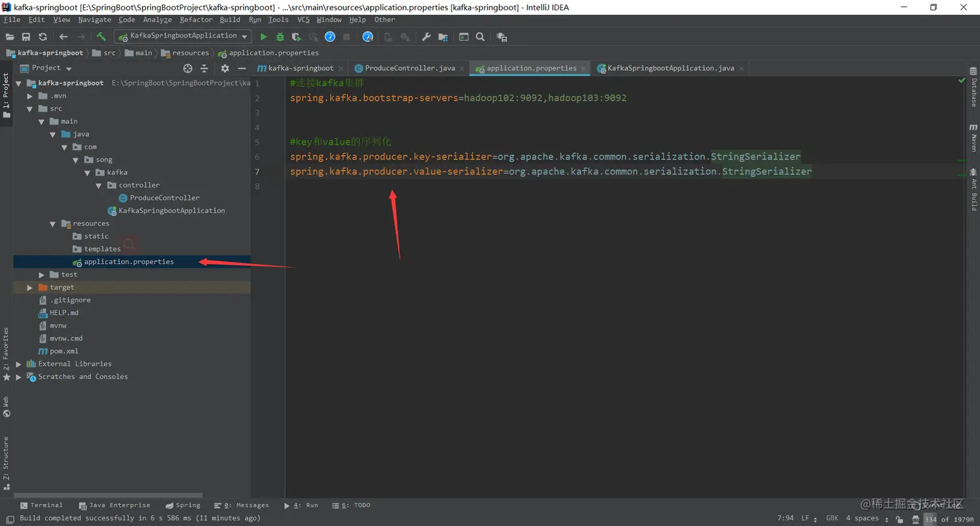Toggle the 2: Favorites tool window button
This screenshot has height=526, width=980.
(6, 354)
